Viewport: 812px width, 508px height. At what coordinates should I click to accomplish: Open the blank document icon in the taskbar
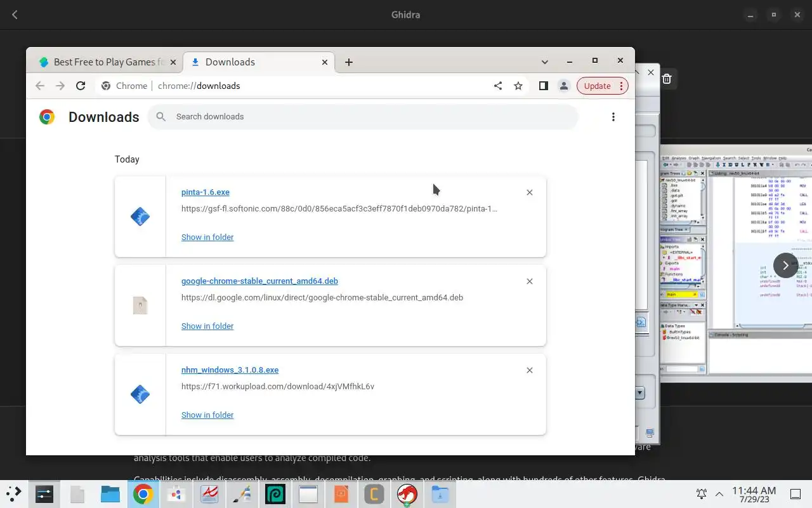pos(77,494)
